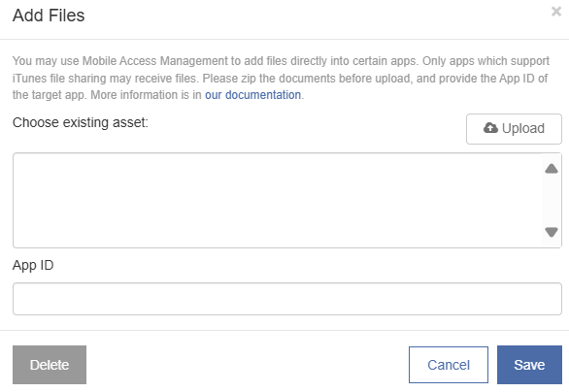Focus the App ID input field
The image size is (569, 392).
[287, 299]
